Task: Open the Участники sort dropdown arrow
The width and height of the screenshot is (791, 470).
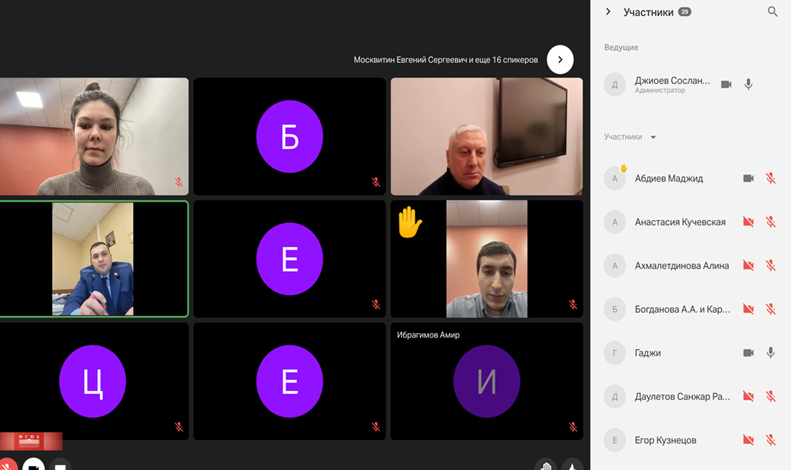Action: coord(653,137)
